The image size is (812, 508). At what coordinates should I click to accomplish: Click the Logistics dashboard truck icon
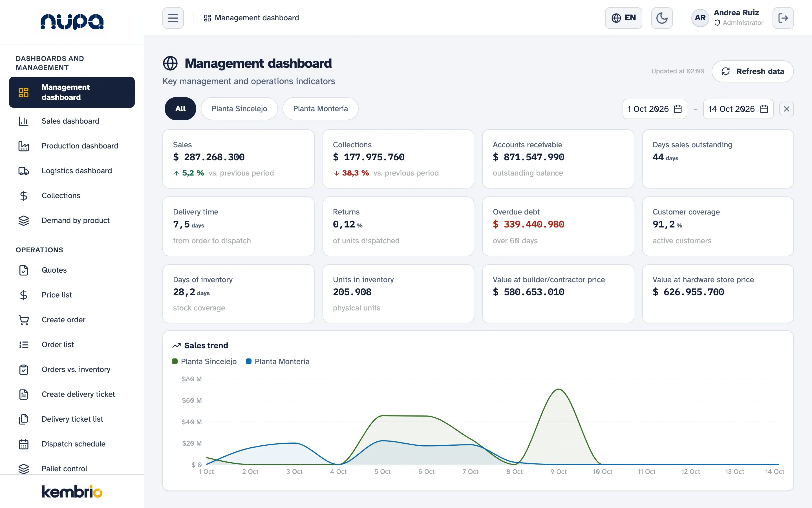[23, 171]
